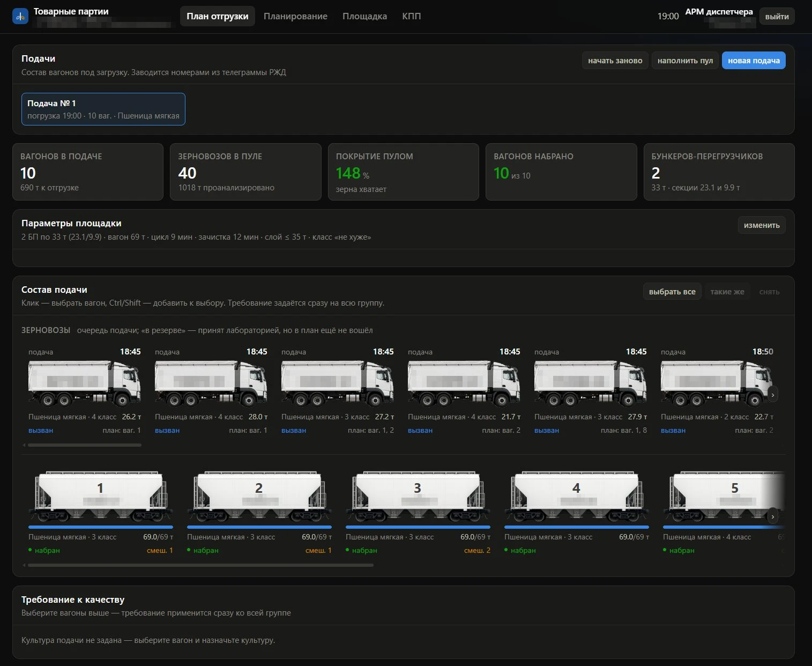The height and width of the screenshot is (666, 812).
Task: Click the наполнить пул button
Action: pos(685,61)
